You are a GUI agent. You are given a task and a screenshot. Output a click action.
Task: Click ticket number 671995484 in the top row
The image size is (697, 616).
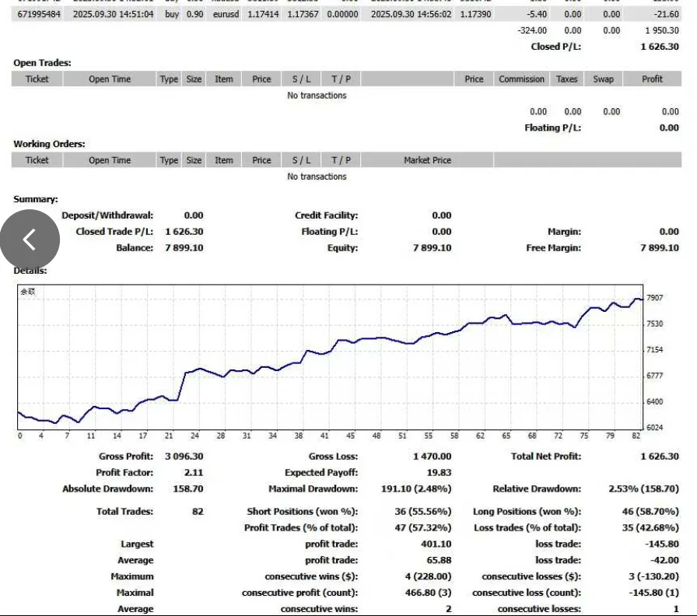[37, 14]
